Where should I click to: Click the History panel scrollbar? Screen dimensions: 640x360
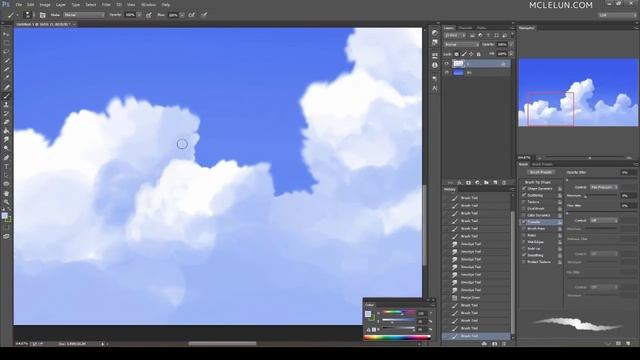pyautogui.click(x=513, y=272)
